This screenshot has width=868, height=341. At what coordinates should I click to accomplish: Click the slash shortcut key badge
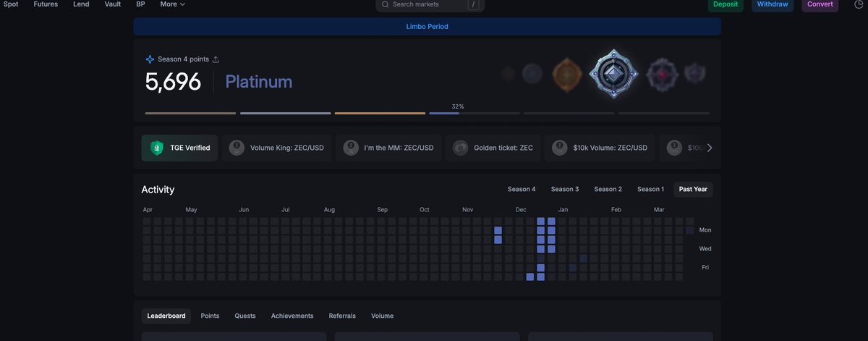[x=473, y=4]
